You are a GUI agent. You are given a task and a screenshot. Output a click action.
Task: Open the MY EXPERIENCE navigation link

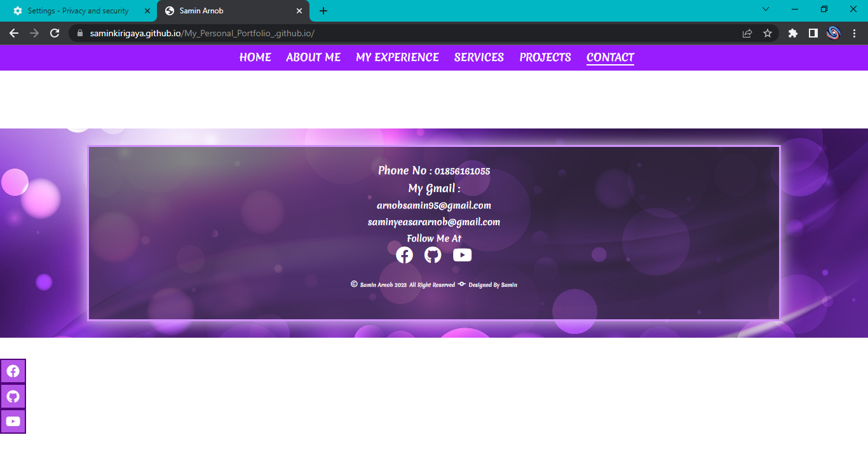(x=397, y=57)
